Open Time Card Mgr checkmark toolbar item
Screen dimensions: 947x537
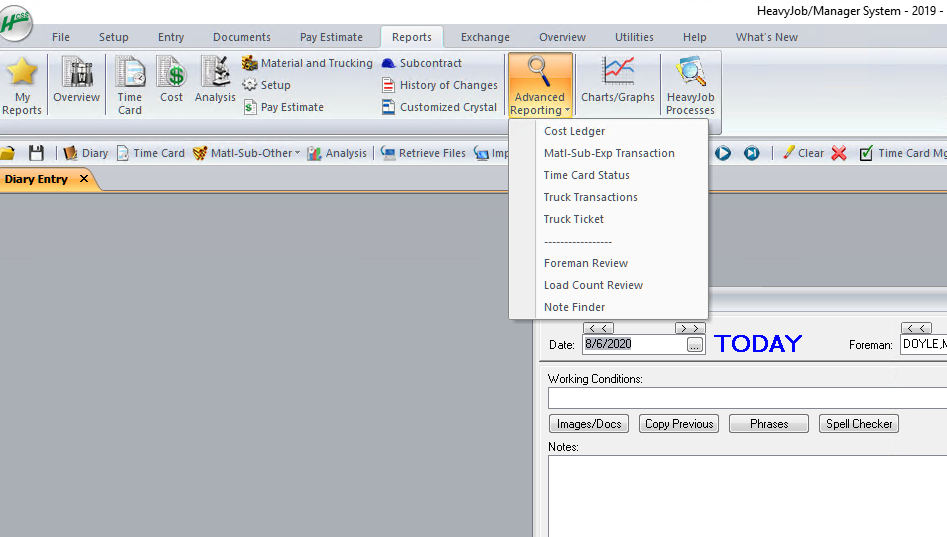tap(902, 153)
